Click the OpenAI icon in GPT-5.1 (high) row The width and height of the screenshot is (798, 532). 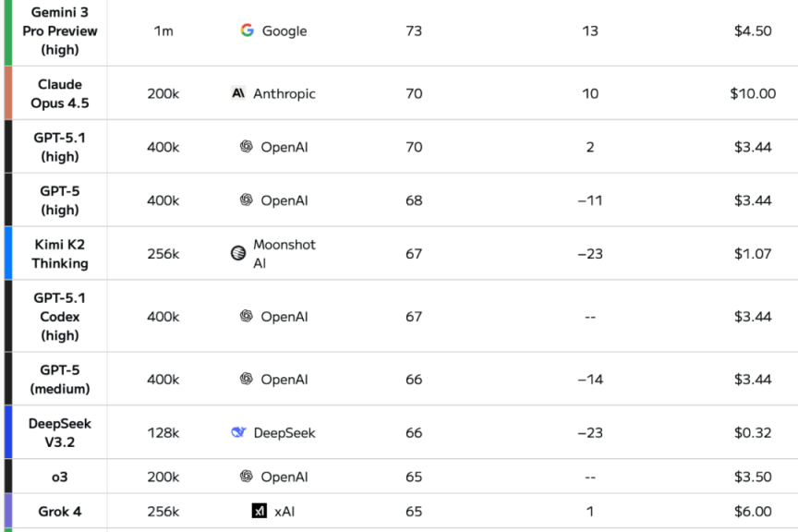click(246, 147)
